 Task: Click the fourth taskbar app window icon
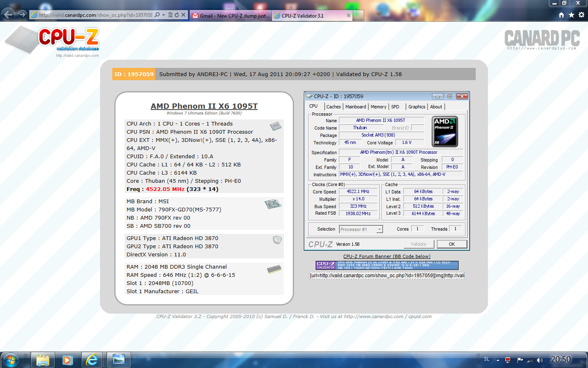click(x=119, y=360)
